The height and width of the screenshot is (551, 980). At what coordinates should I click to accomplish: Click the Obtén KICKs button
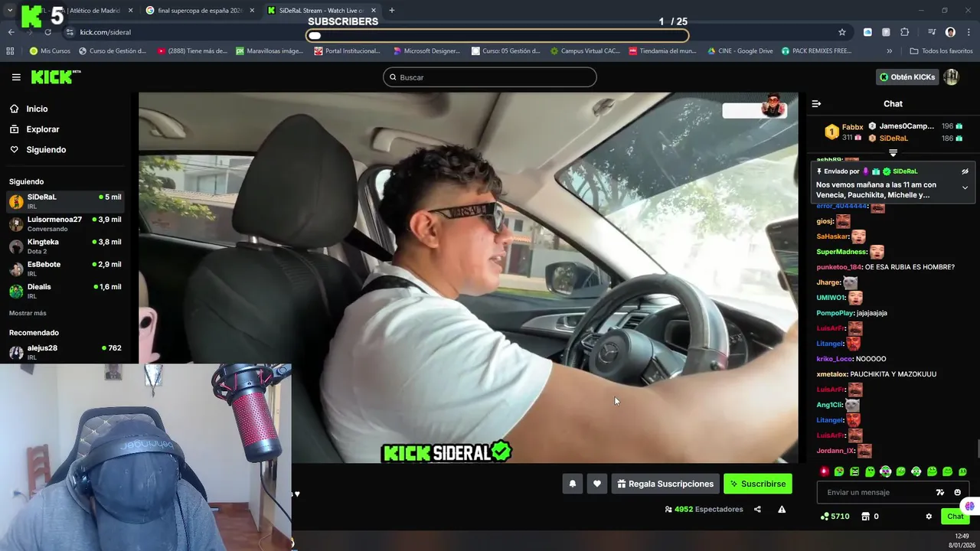tap(907, 77)
